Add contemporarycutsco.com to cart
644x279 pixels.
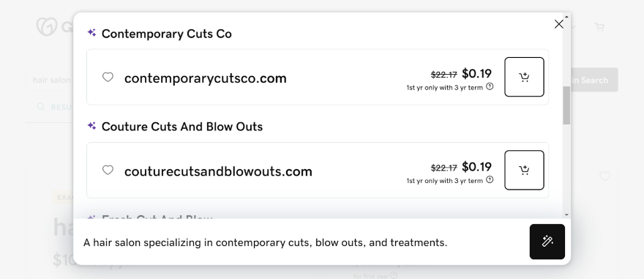[524, 77]
